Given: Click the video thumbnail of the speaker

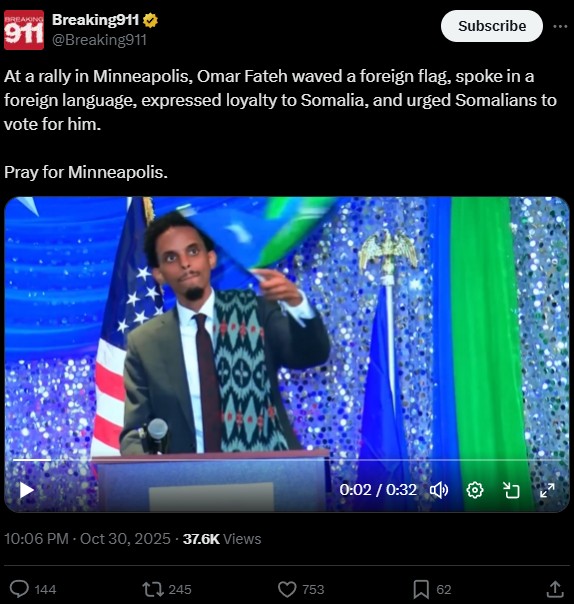Looking at the screenshot, I should 287,354.
